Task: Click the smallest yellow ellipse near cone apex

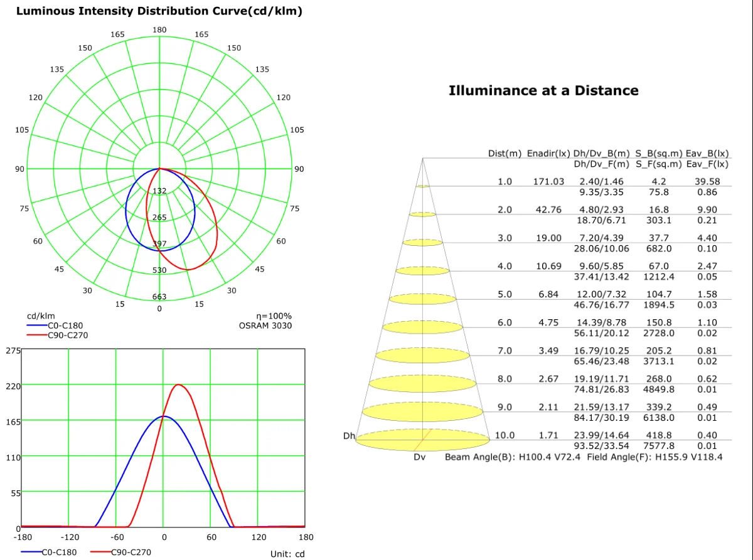Action: pos(423,186)
